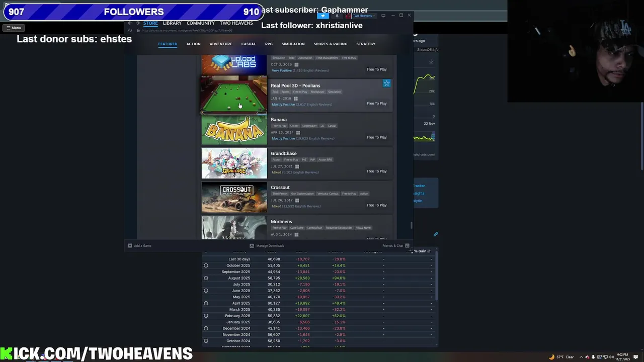644x362 pixels.
Task: Click Windows platform icon on Real Pool 3D row
Action: point(295,99)
